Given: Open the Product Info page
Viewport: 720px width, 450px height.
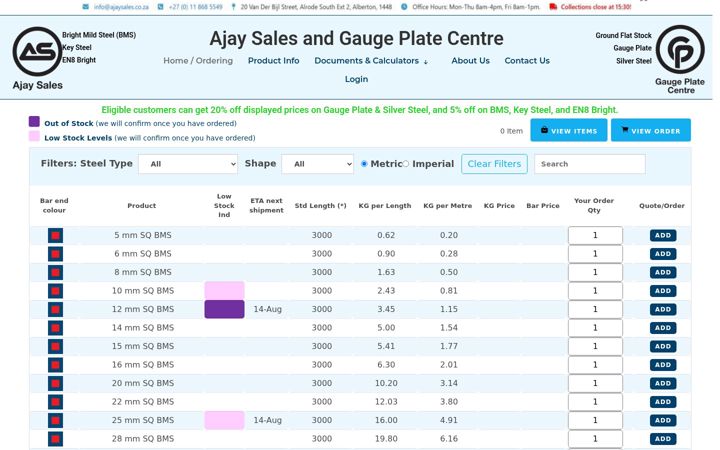Looking at the screenshot, I should click(x=274, y=61).
